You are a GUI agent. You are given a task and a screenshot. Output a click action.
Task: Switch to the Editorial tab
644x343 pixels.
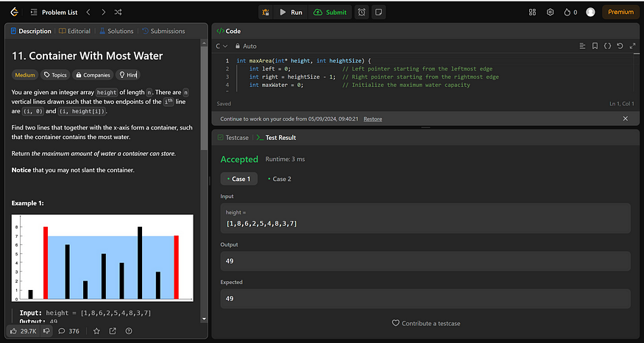point(74,31)
